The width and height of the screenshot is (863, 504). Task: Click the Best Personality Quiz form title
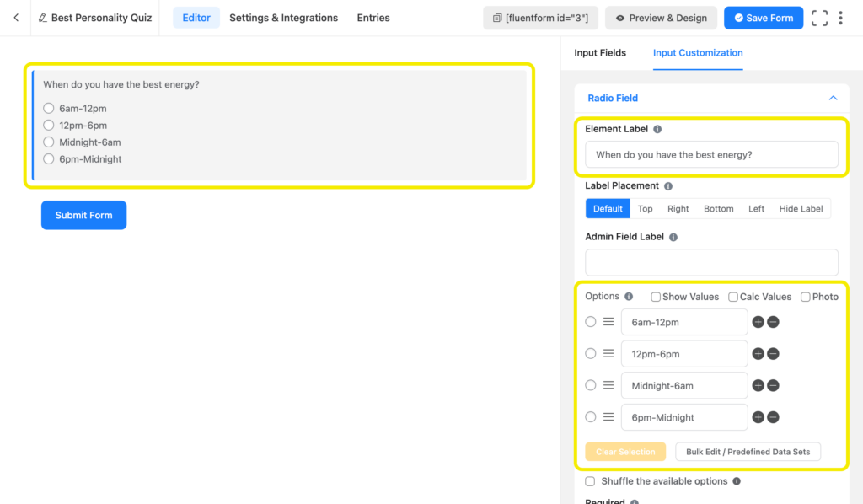pos(101,18)
